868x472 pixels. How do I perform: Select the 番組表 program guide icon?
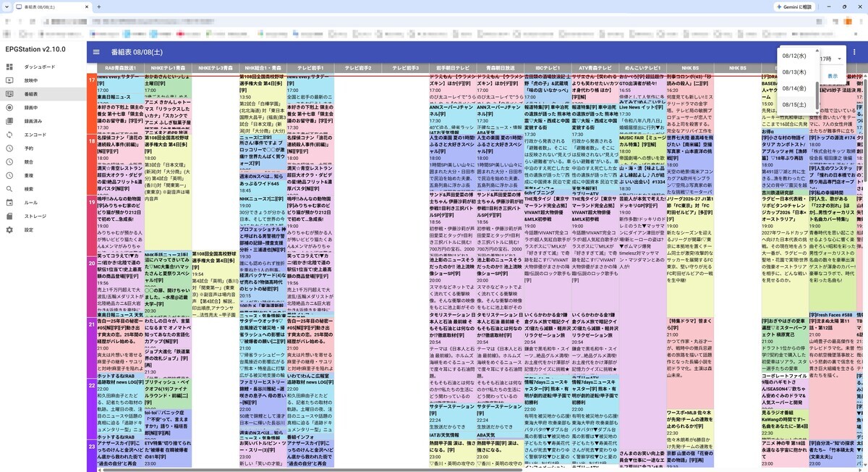pos(10,94)
